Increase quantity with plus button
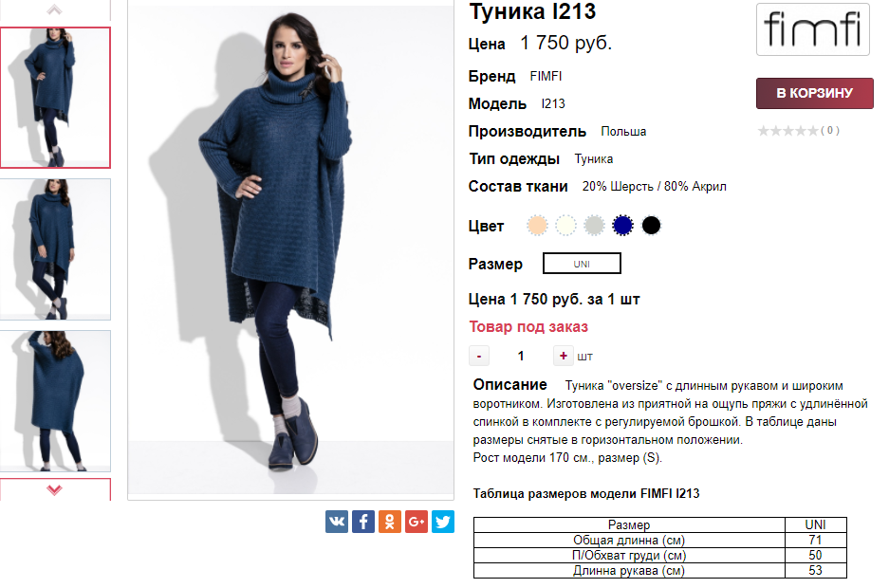889x588 pixels. point(563,356)
